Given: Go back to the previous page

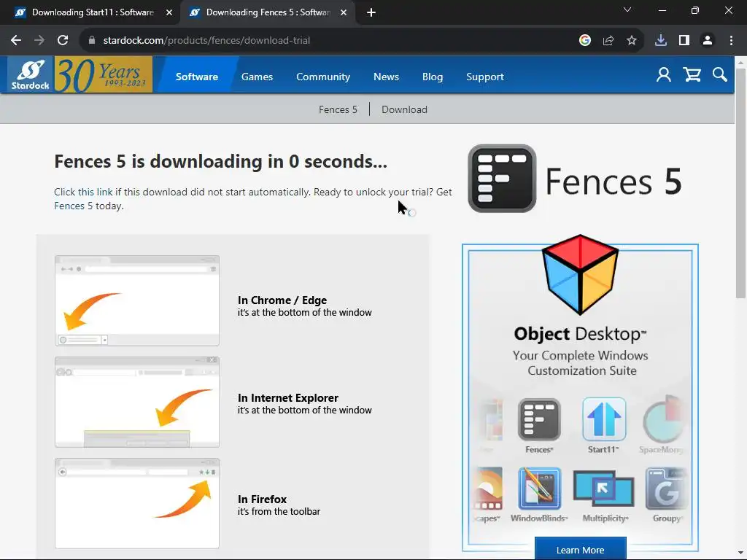Looking at the screenshot, I should tap(16, 41).
